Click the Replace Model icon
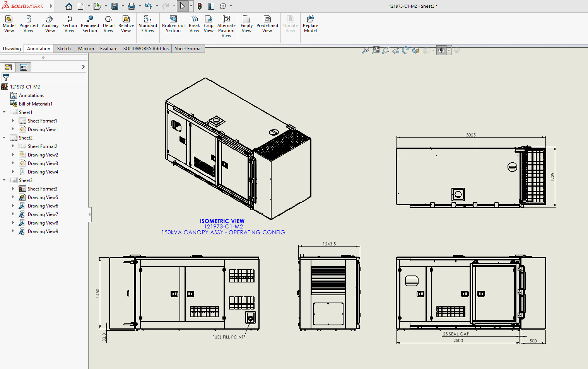The width and height of the screenshot is (588, 369). (310, 24)
